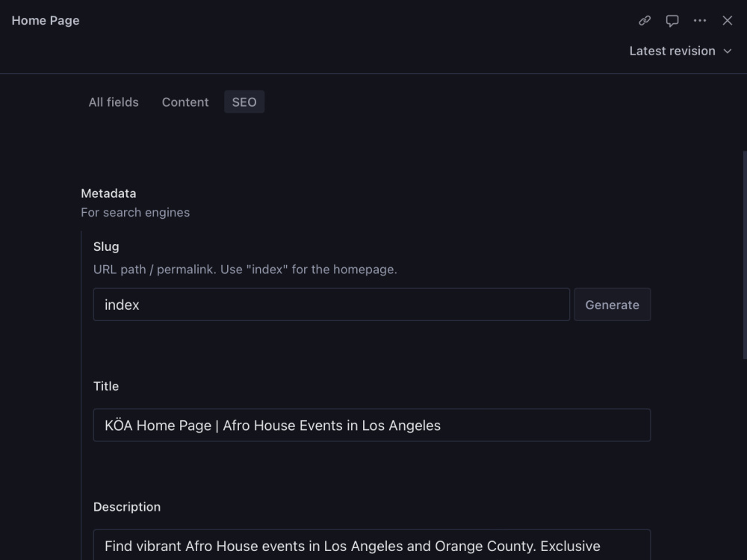Click the Home Page header title
747x560 pixels.
tap(46, 20)
